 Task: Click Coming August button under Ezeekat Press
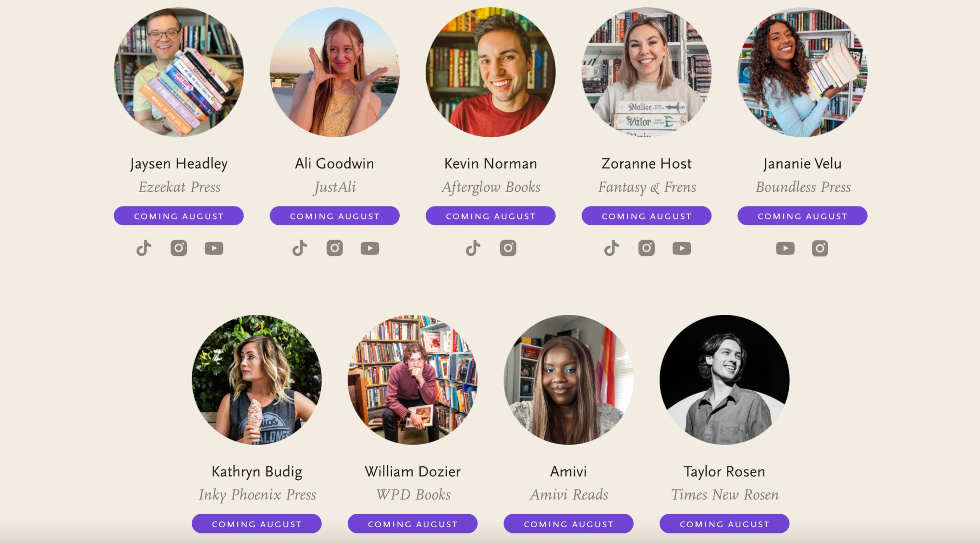(179, 216)
